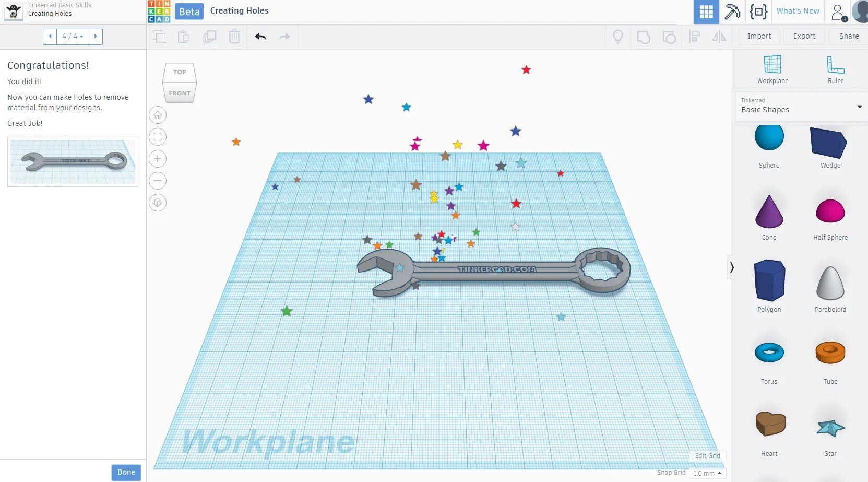Click the Home view button
This screenshot has width=868, height=482.
tap(158, 115)
